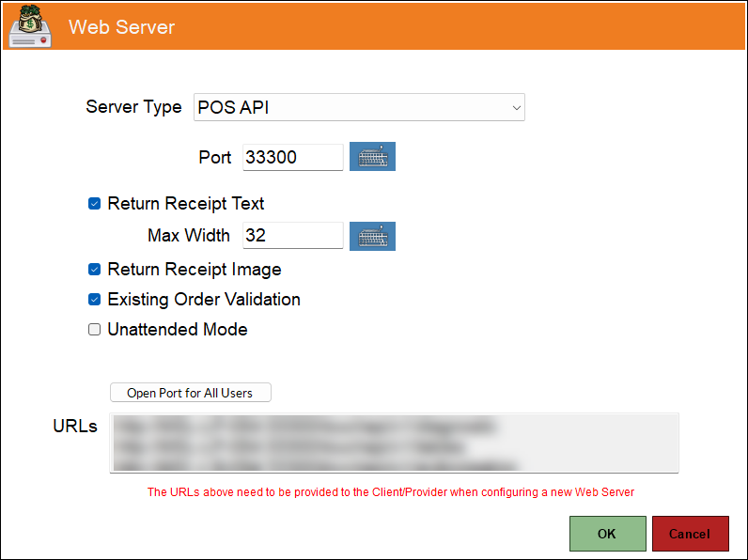748x560 pixels.
Task: Click the red URLs notice text
Action: pyautogui.click(x=391, y=492)
